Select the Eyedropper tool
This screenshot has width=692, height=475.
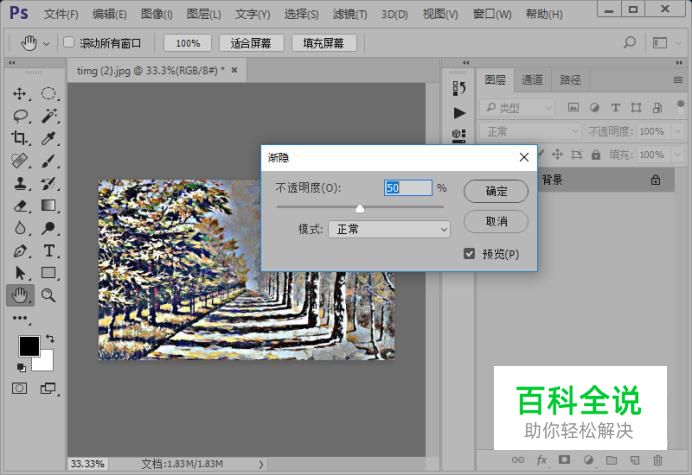pos(48,138)
